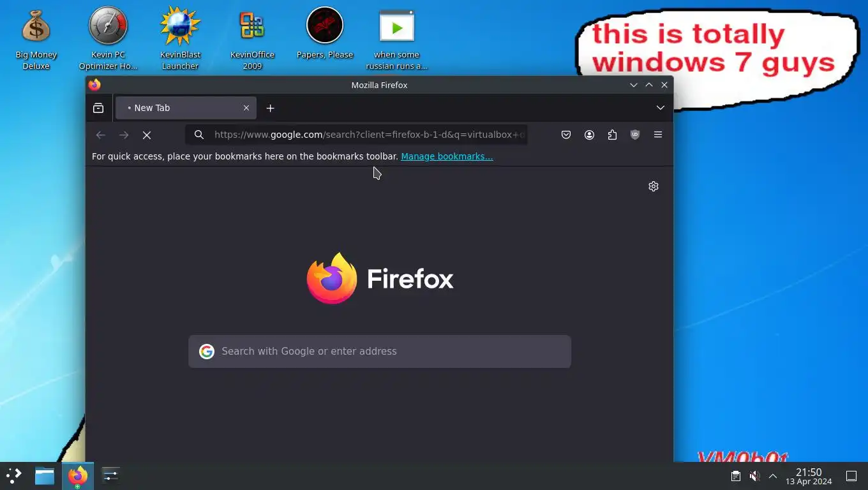Open Papers, Please desktop icon
The width and height of the screenshot is (868, 490).
[325, 34]
